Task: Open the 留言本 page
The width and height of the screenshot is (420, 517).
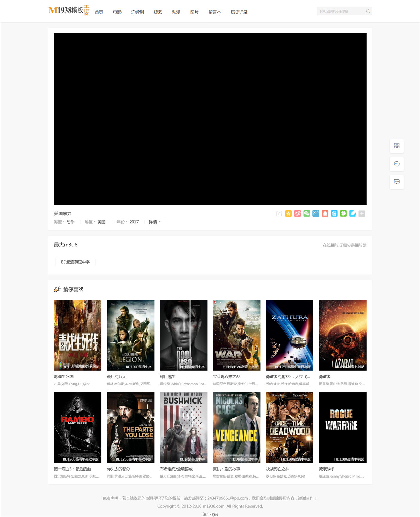Action: pos(215,12)
